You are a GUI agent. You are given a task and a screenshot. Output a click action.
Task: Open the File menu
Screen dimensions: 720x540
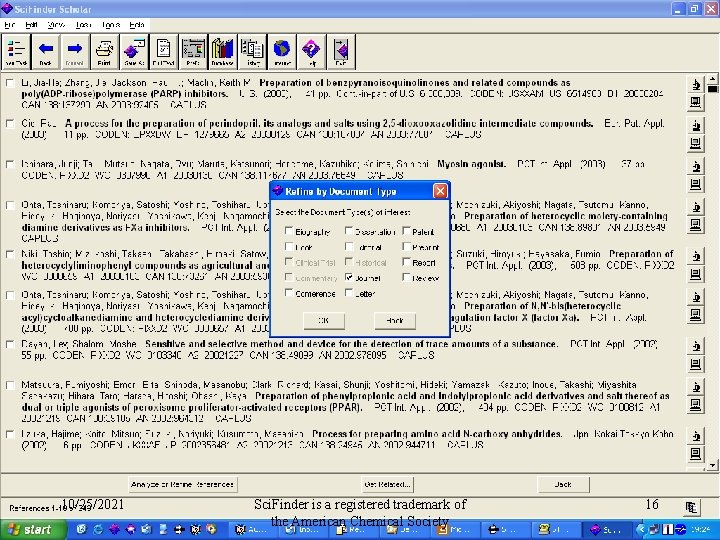click(x=10, y=25)
